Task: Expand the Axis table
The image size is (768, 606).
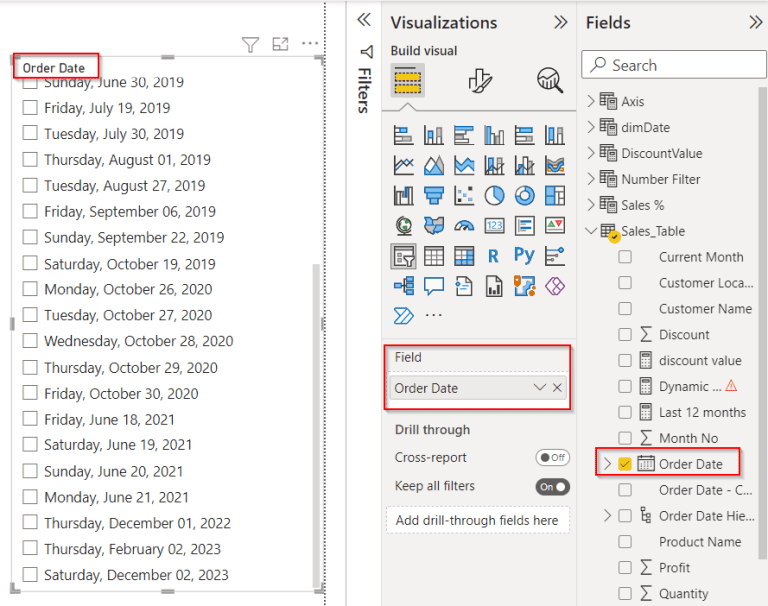Action: [x=591, y=101]
